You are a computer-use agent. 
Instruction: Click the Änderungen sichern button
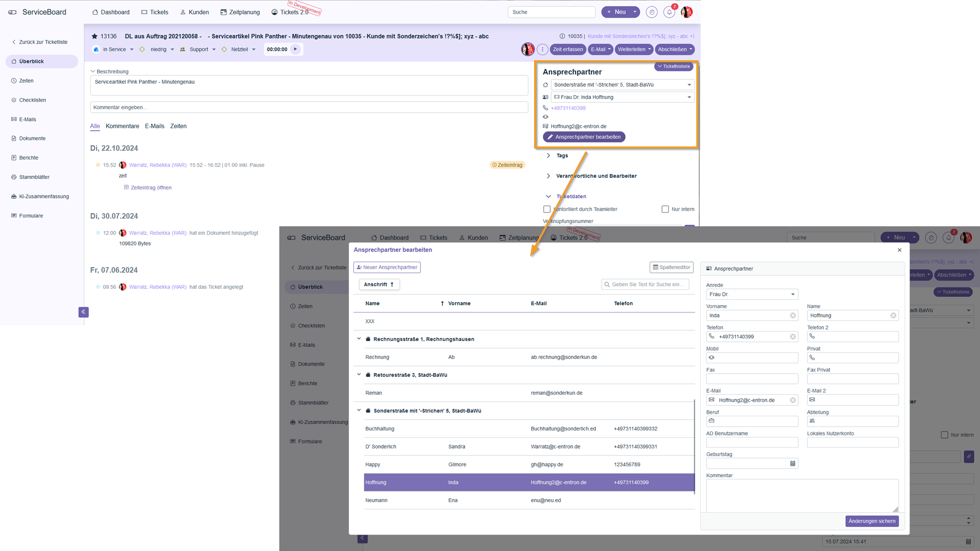[x=872, y=521]
